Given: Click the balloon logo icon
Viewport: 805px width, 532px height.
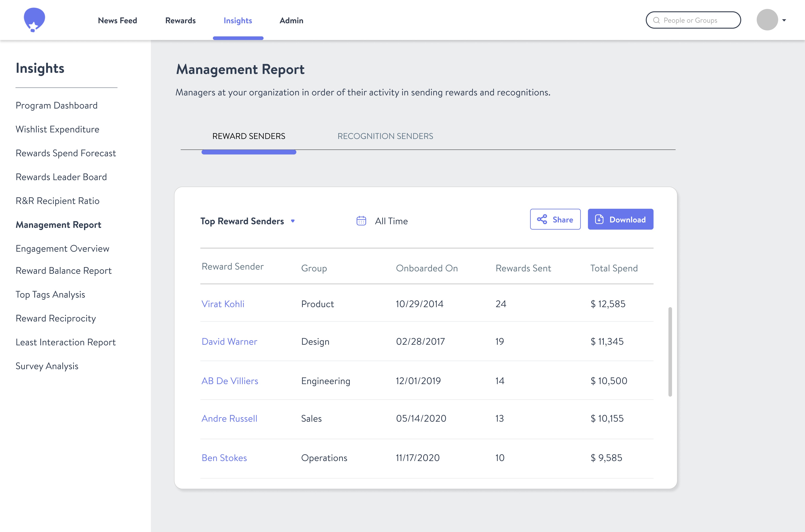Looking at the screenshot, I should (34, 20).
